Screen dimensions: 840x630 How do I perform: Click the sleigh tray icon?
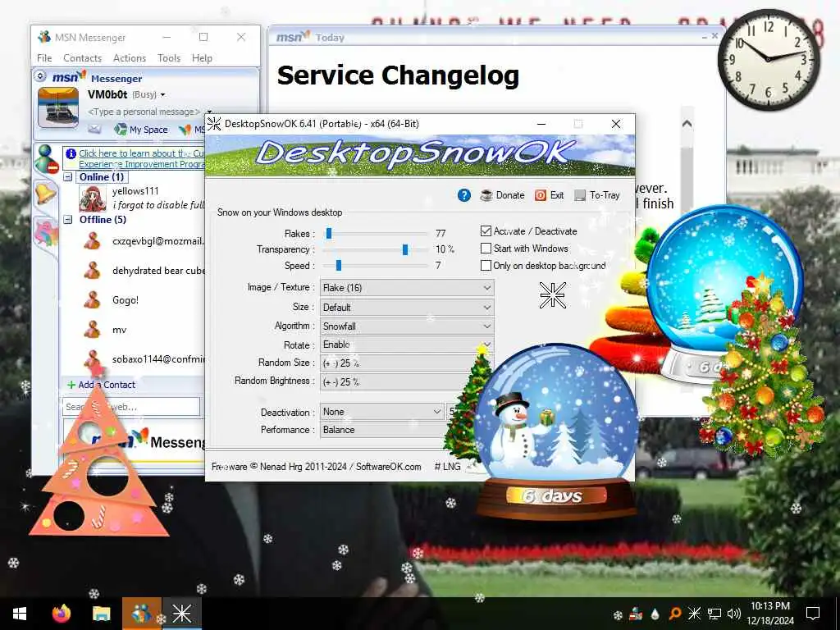click(x=636, y=614)
